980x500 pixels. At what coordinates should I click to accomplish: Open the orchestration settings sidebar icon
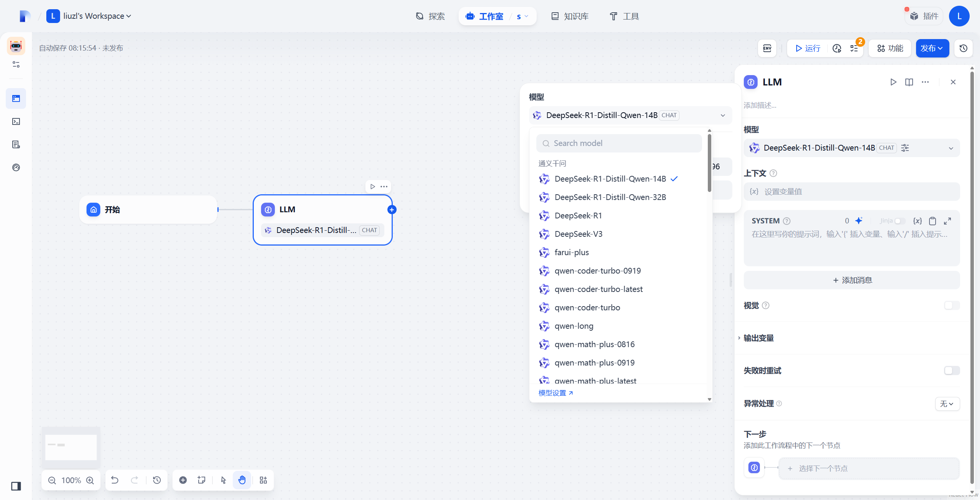point(16,64)
